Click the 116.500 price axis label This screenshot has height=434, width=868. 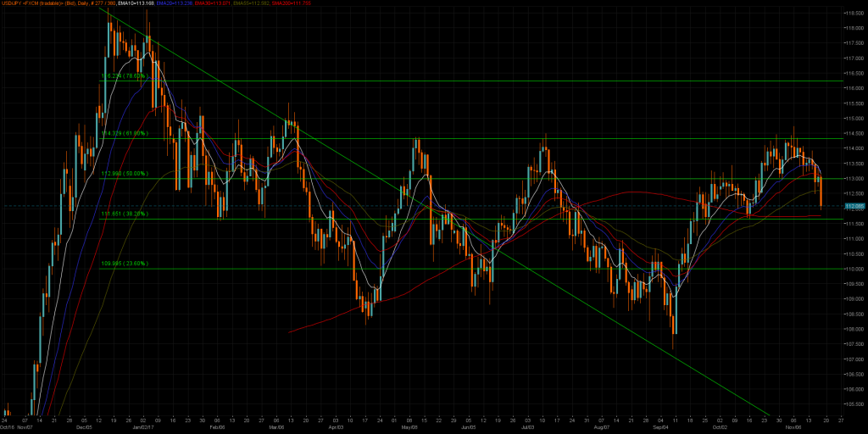[855, 73]
